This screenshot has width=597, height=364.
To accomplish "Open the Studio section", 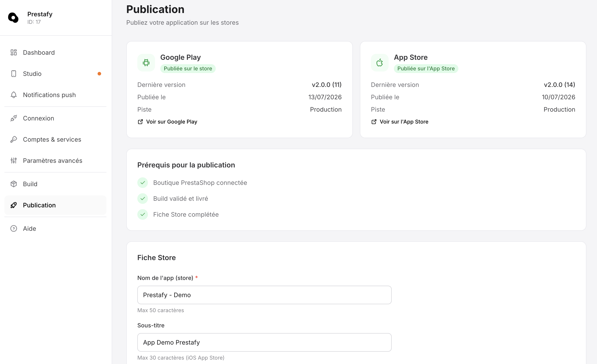I will [x=55, y=74].
